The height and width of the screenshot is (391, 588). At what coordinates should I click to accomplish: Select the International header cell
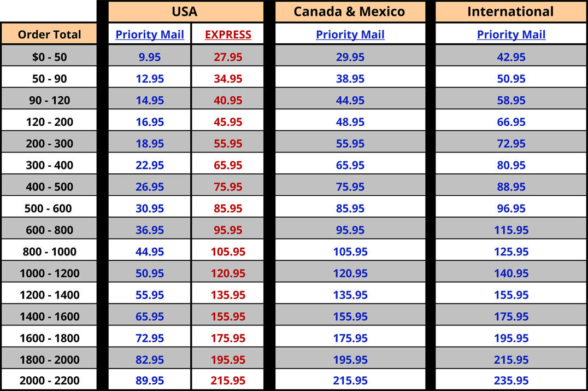[x=510, y=11]
